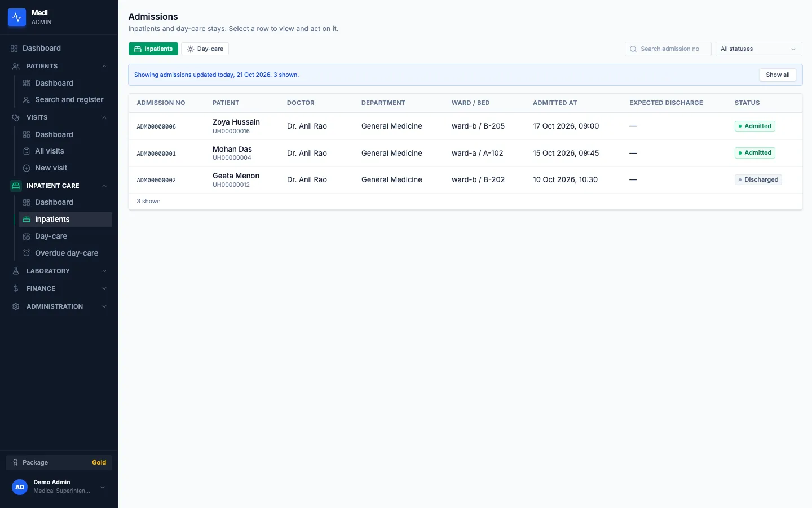Click the Administration gear icon

(x=16, y=307)
